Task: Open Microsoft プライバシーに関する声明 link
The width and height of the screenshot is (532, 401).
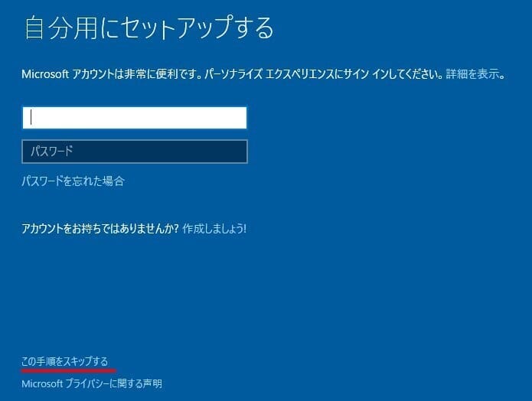Action: [92, 383]
